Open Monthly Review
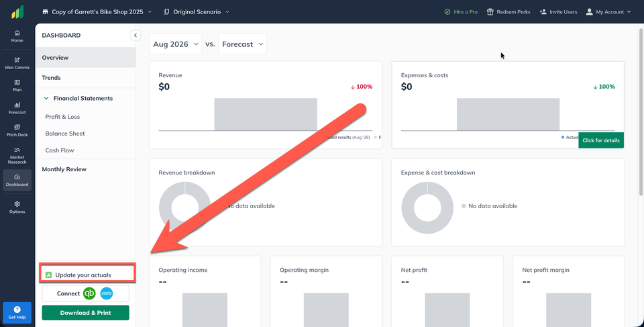644x327 pixels. click(x=64, y=169)
